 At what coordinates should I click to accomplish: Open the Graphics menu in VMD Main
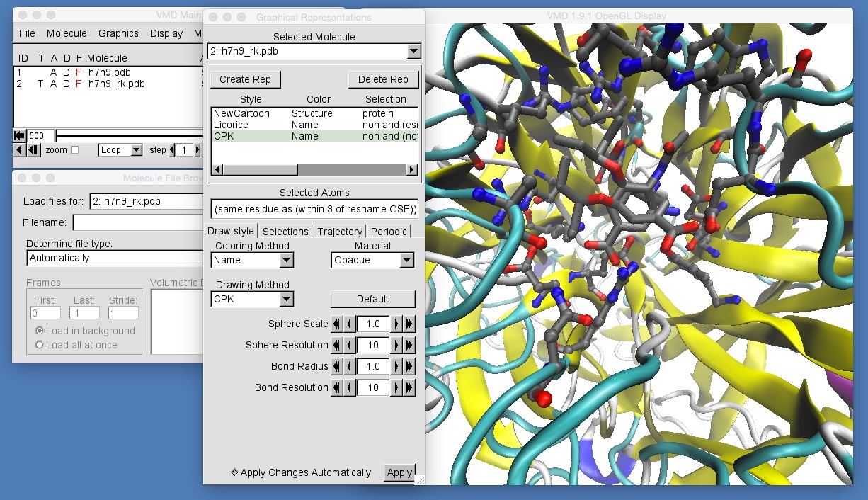click(x=118, y=33)
